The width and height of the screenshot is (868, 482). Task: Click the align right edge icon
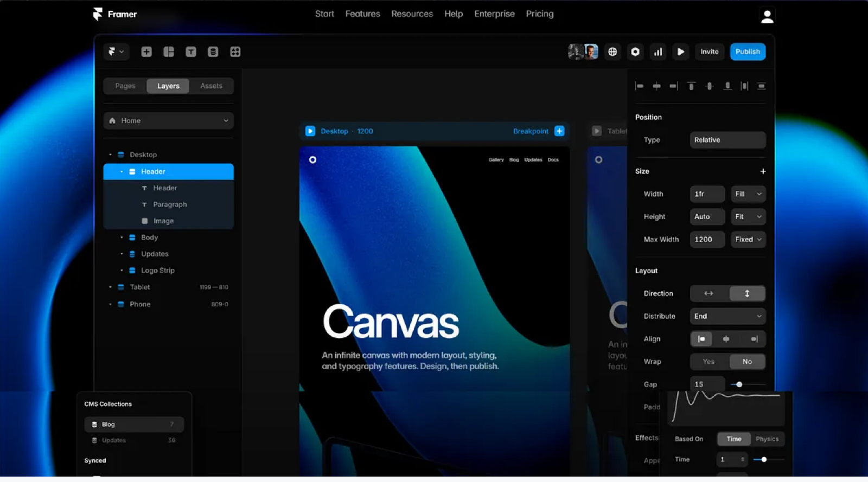click(x=673, y=86)
